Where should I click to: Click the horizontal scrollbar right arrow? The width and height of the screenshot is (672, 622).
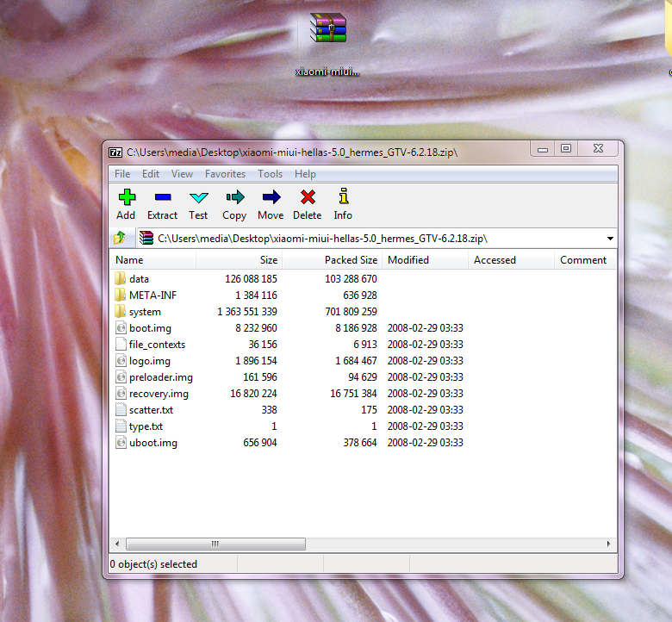tap(610, 544)
